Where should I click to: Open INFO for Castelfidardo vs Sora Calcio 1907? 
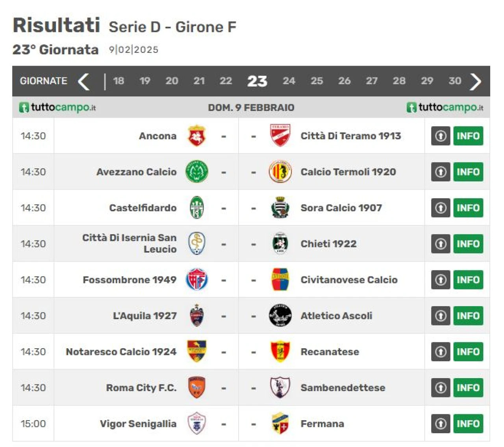tap(468, 208)
